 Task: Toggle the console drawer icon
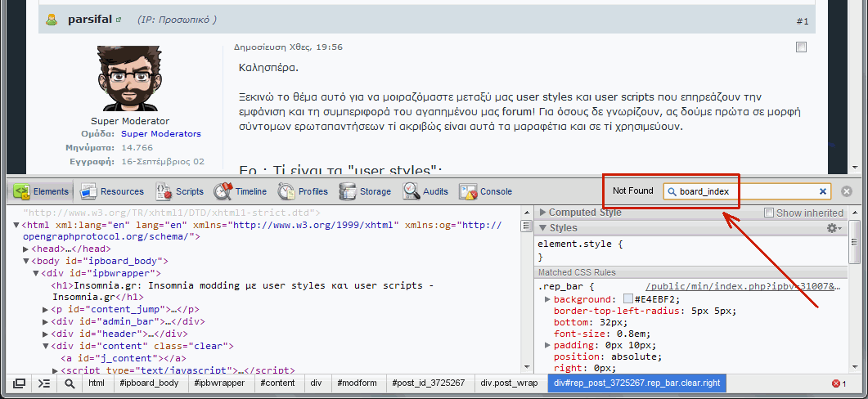[x=44, y=383]
